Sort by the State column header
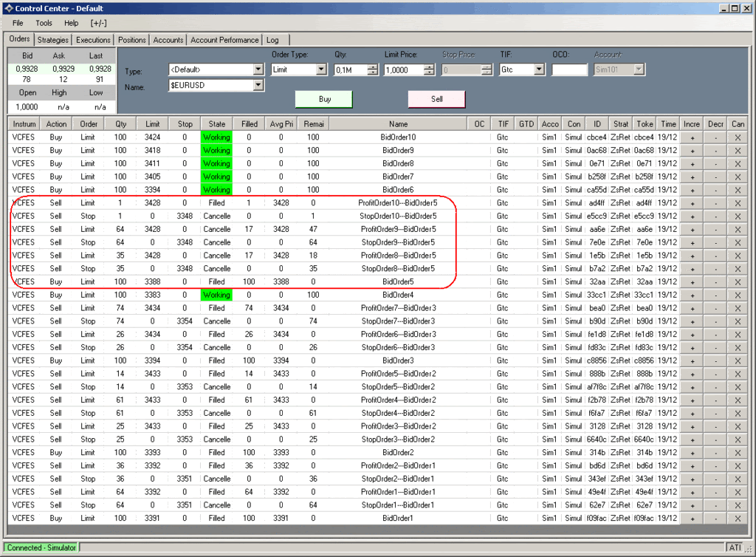 point(216,124)
